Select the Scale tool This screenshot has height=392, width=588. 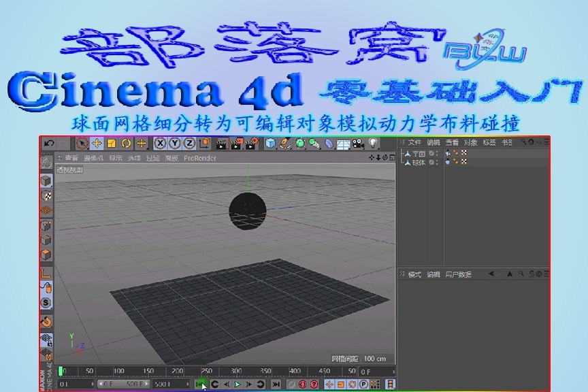(111, 144)
